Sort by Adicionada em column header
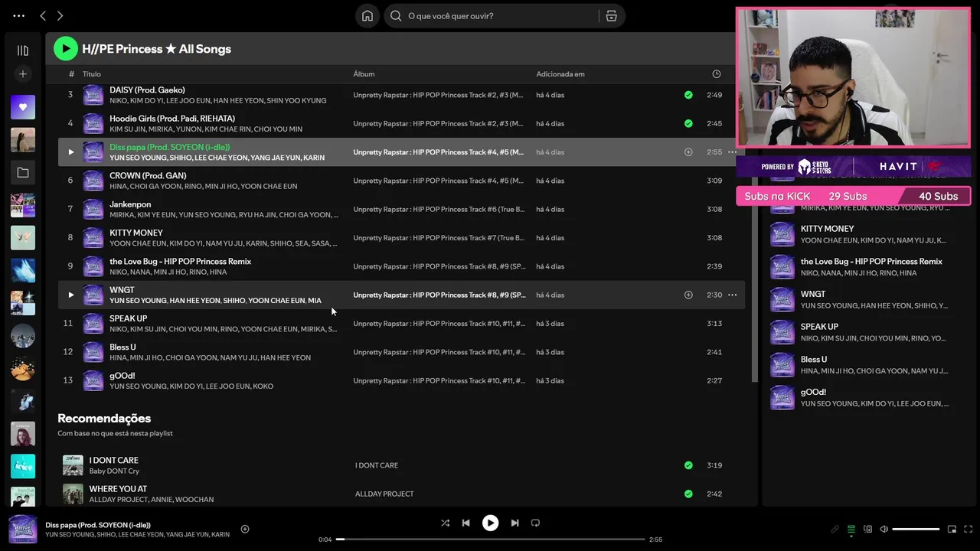The height and width of the screenshot is (551, 980). 560,74
